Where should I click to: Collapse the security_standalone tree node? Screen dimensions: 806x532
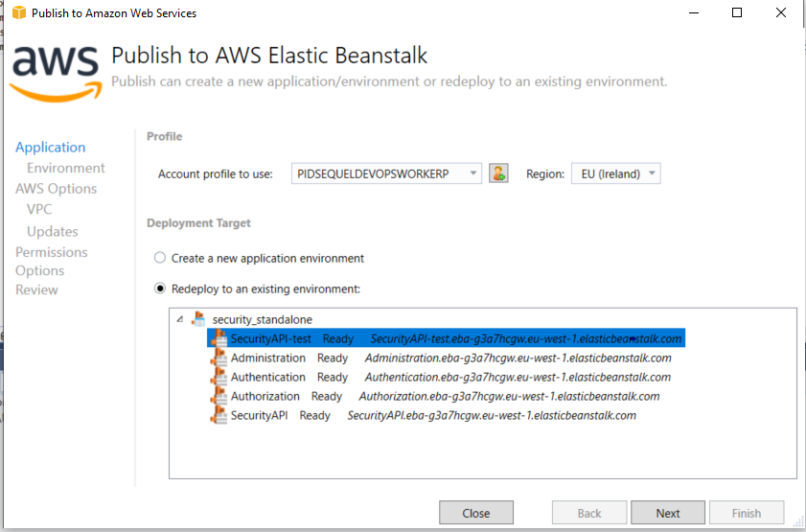click(180, 319)
